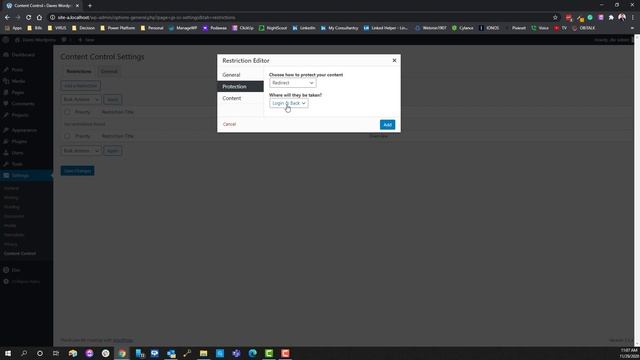The image size is (640, 360).
Task: Open the Power Platform bookmark folder
Action: 118,28
